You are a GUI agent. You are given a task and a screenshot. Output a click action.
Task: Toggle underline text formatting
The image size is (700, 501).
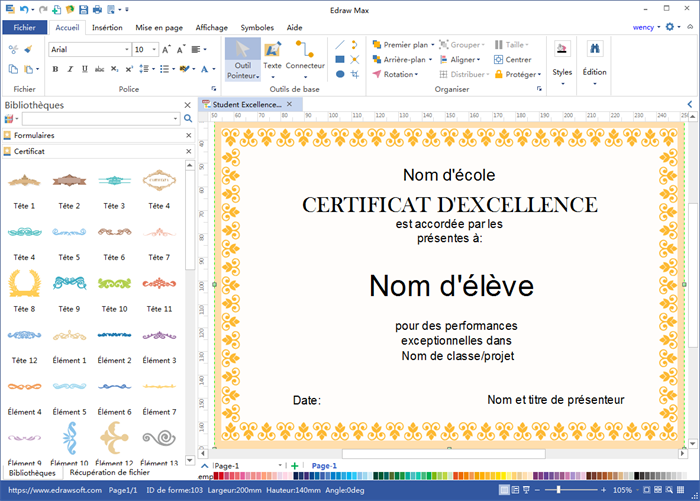(x=84, y=69)
